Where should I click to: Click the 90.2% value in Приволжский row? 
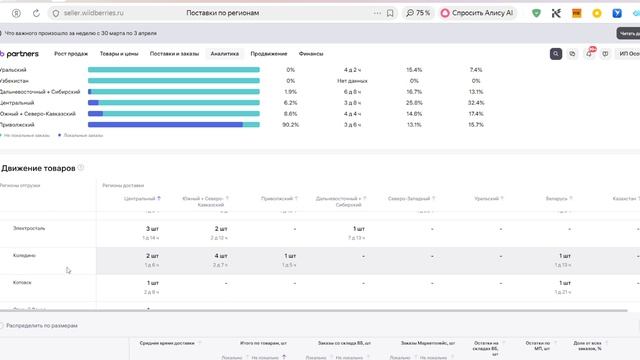click(x=290, y=124)
